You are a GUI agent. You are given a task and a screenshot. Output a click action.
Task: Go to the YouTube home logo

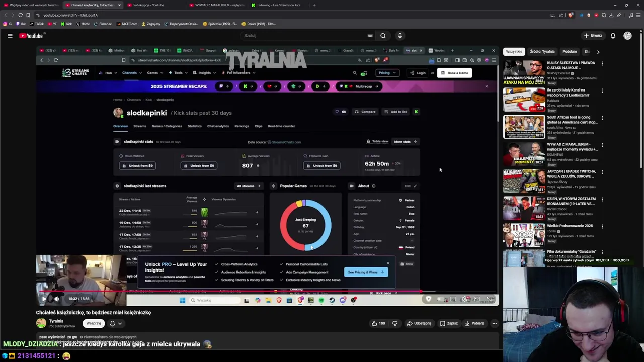(x=32, y=36)
